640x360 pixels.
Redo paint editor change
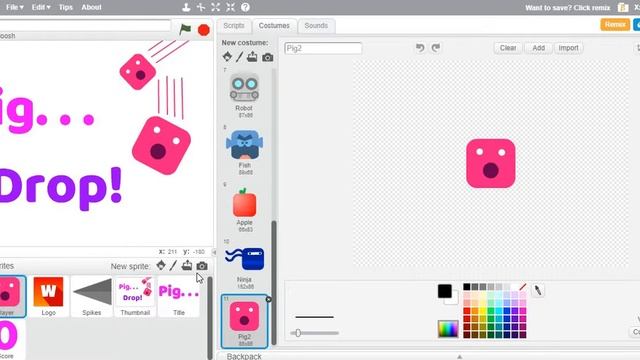click(436, 48)
